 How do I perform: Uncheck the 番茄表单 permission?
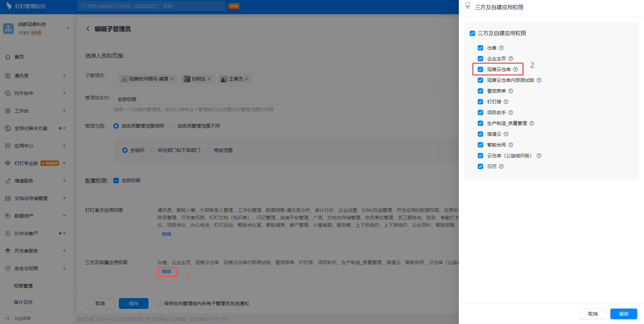pyautogui.click(x=480, y=91)
